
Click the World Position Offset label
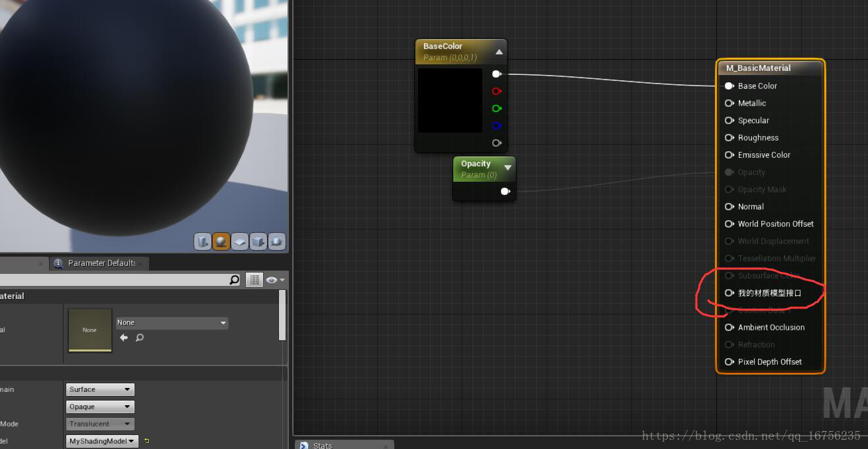coord(776,224)
